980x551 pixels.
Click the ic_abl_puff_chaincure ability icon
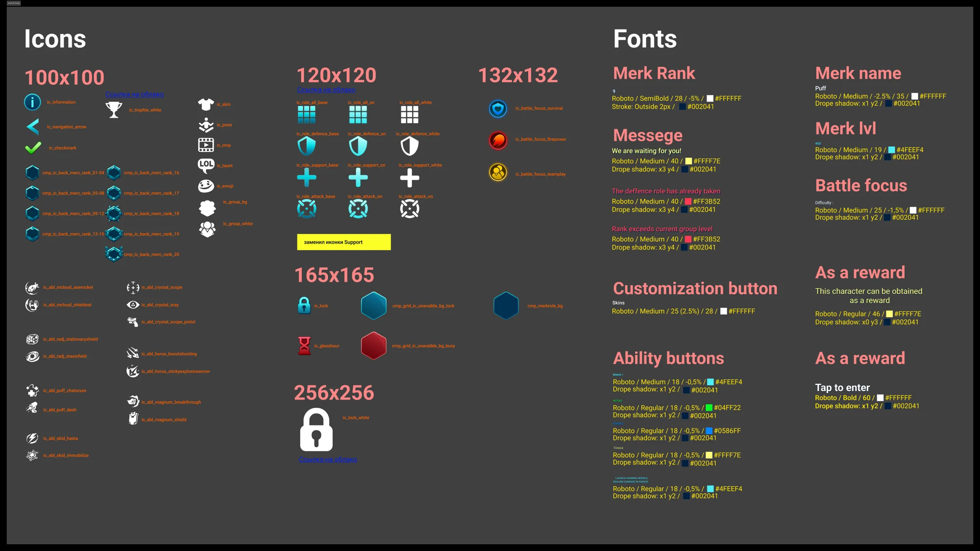pos(32,391)
